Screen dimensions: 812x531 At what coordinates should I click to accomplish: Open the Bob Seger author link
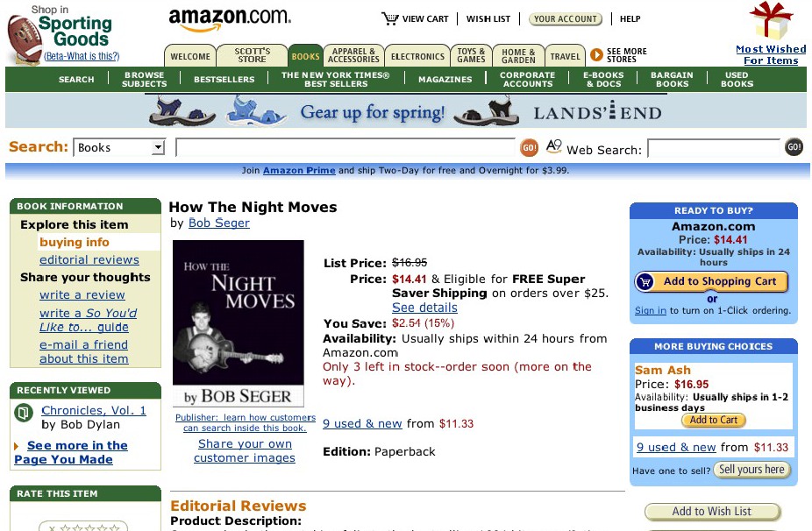(x=219, y=223)
